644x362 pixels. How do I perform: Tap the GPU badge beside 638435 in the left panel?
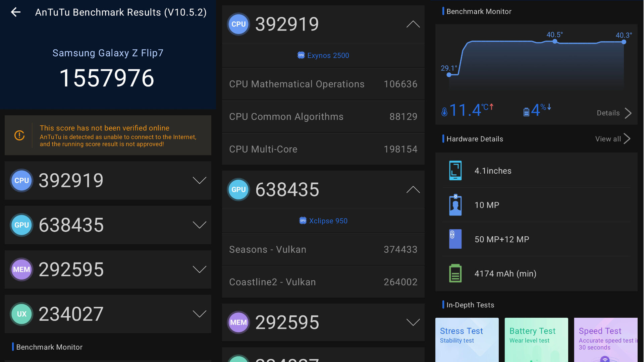22,225
